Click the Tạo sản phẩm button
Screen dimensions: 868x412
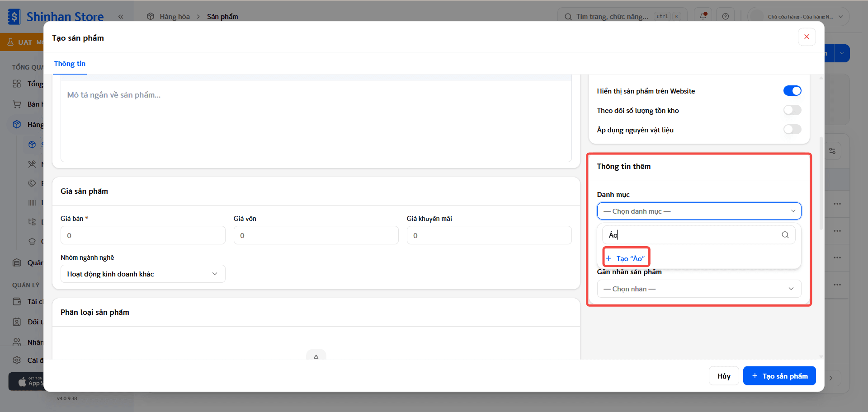point(779,376)
